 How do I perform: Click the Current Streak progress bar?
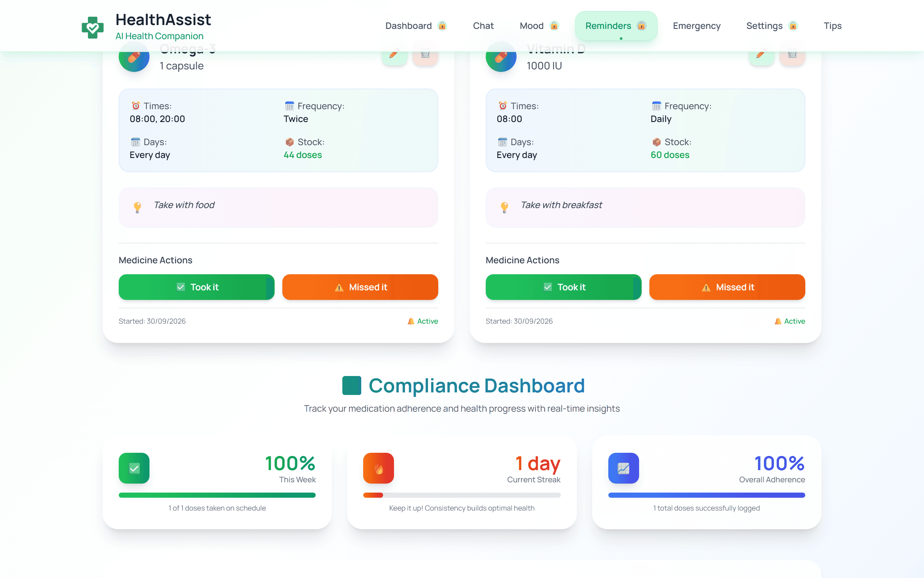point(462,495)
